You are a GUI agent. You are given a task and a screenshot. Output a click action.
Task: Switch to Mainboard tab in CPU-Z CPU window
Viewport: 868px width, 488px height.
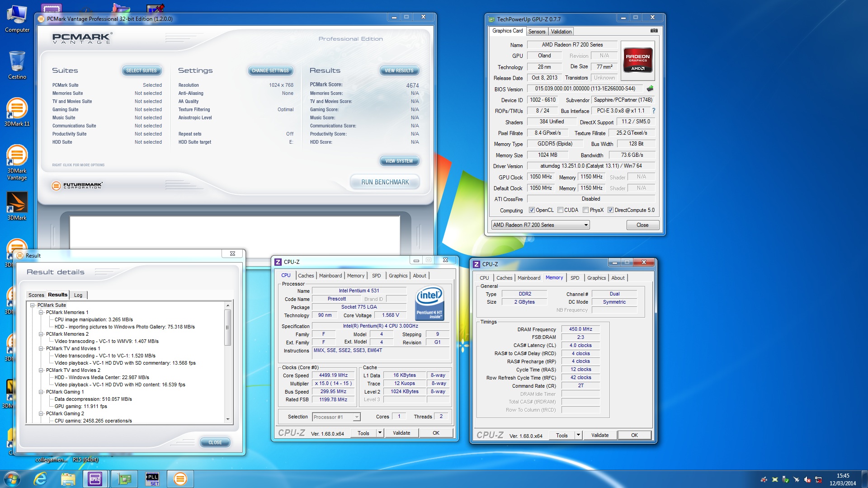[330, 276]
